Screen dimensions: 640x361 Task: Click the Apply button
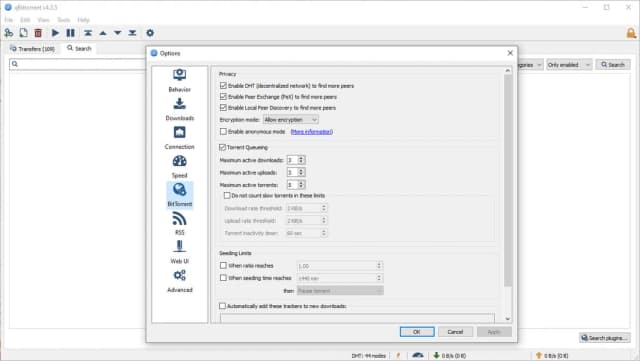[494, 332]
